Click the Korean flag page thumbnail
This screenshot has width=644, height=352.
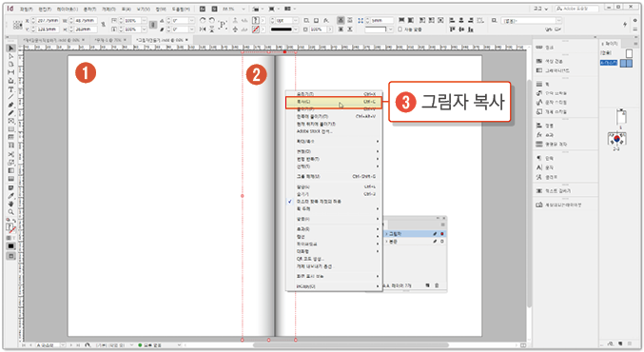[x=616, y=139]
